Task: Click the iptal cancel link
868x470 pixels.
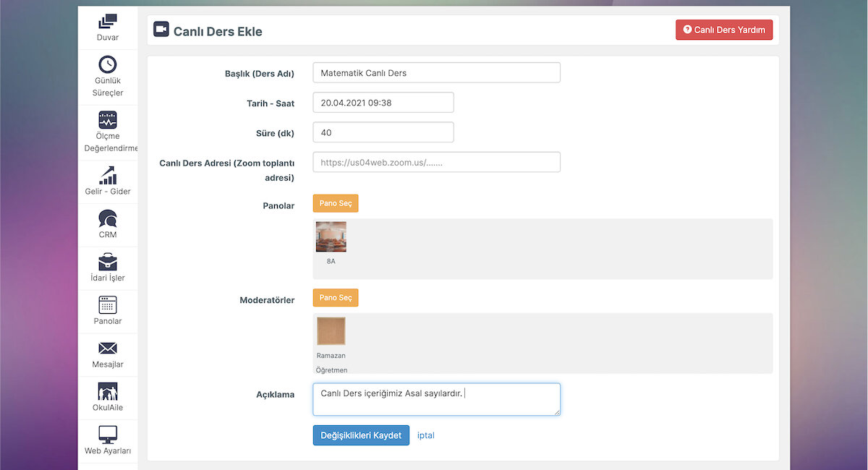Action: 426,435
